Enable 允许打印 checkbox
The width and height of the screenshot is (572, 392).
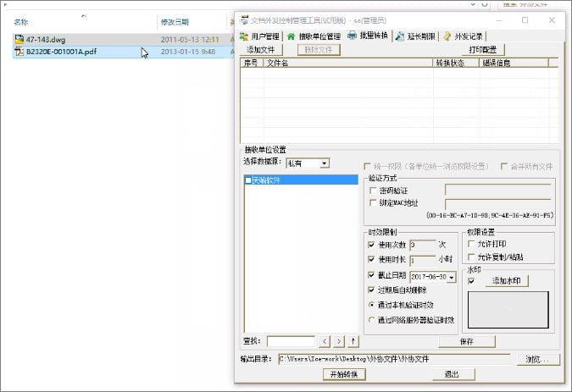click(x=471, y=244)
